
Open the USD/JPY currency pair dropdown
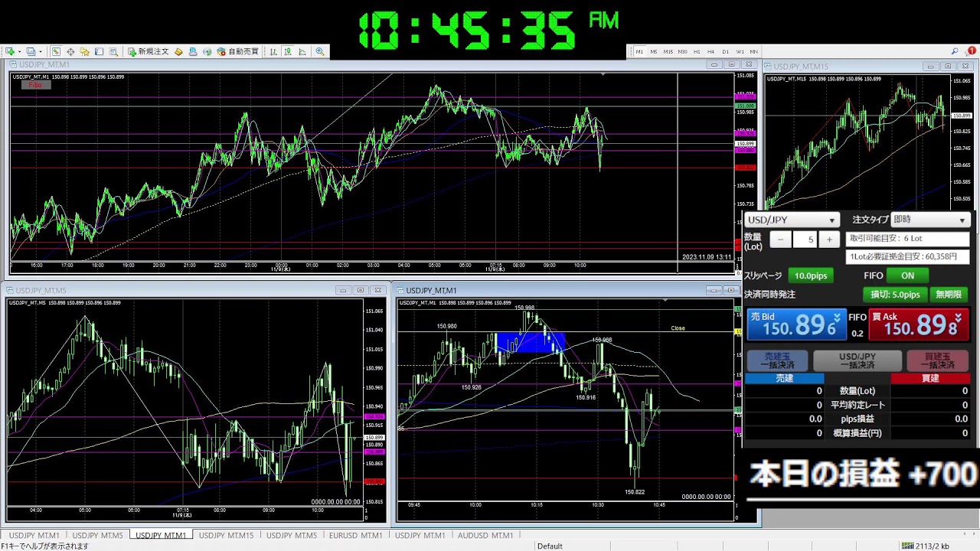point(791,220)
